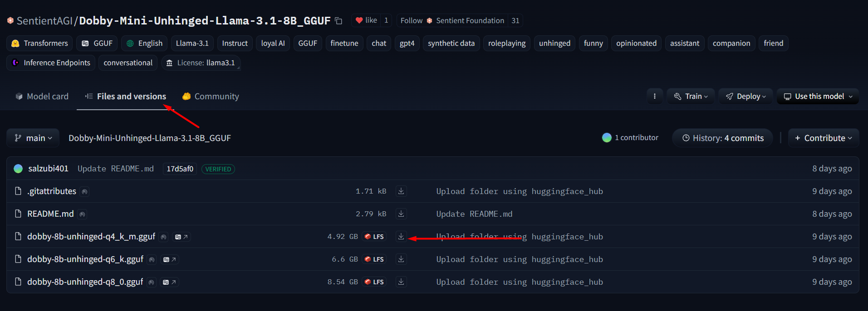
Task: Click the file icon beside README.md
Action: [18, 214]
